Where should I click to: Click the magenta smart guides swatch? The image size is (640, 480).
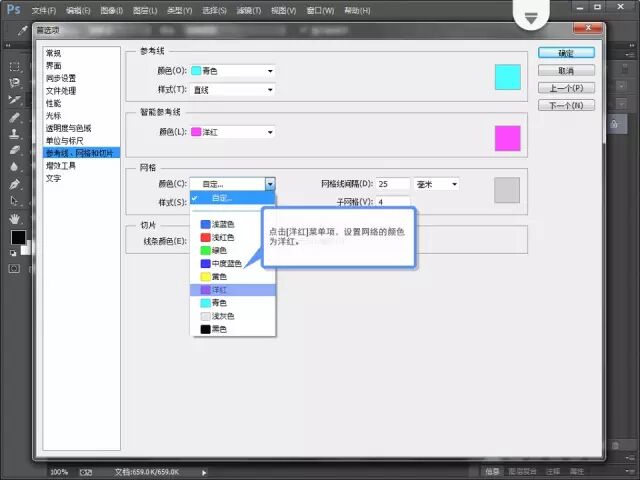(508, 138)
